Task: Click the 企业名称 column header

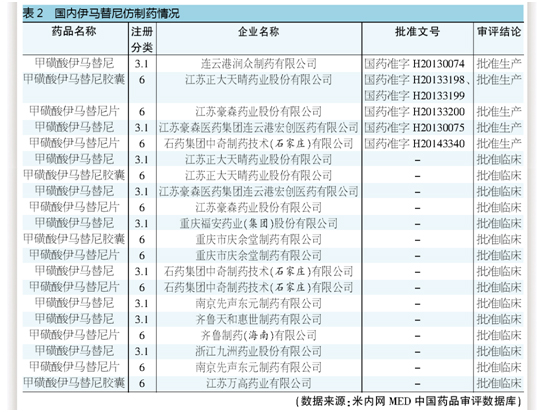Action: [x=258, y=32]
